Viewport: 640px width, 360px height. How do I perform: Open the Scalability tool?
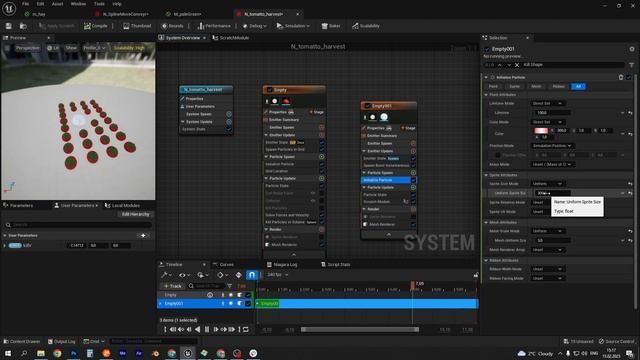pyautogui.click(x=366, y=26)
